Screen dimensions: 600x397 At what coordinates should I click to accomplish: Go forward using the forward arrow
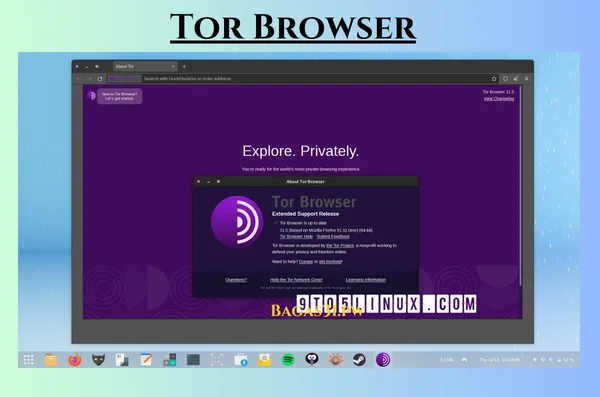click(89, 79)
